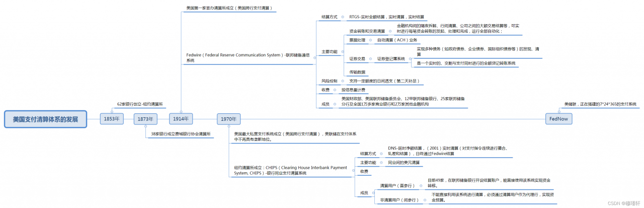
Task: Select the 1873年 timeline node
Action: (x=145, y=119)
